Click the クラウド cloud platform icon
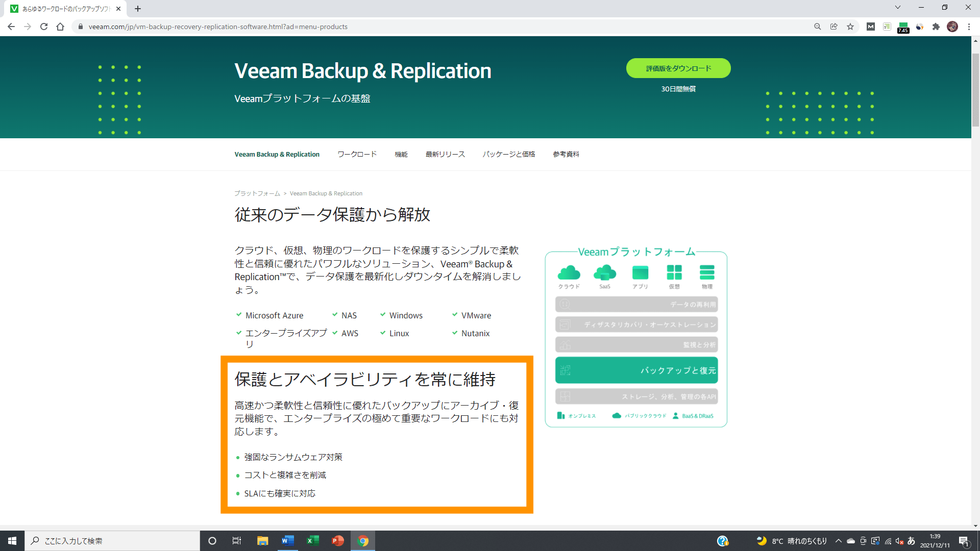 569,273
